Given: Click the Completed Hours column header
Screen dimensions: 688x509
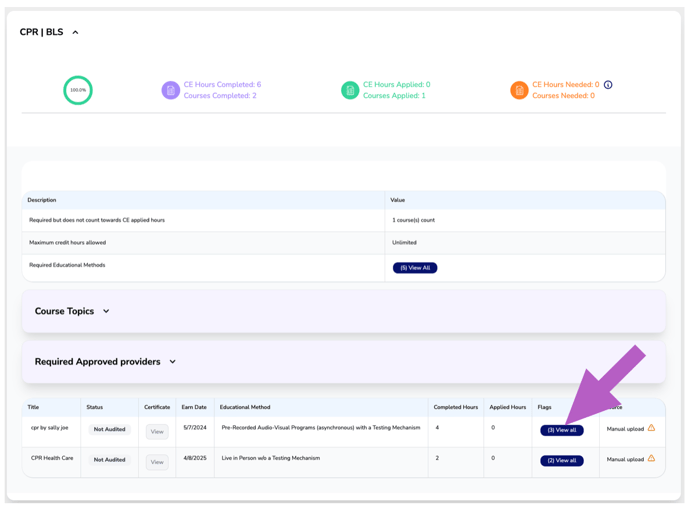Looking at the screenshot, I should coord(455,407).
